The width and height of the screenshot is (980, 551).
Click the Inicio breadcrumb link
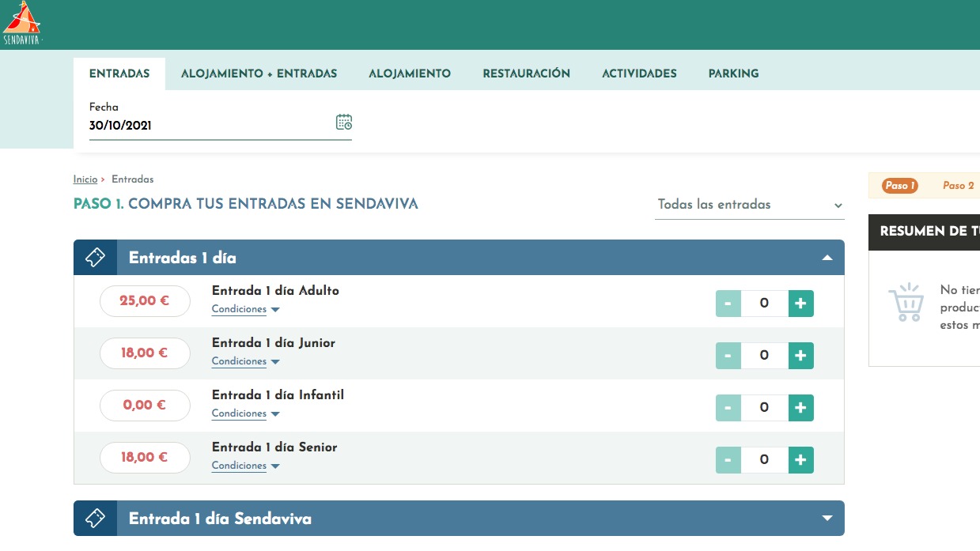pyautogui.click(x=85, y=179)
